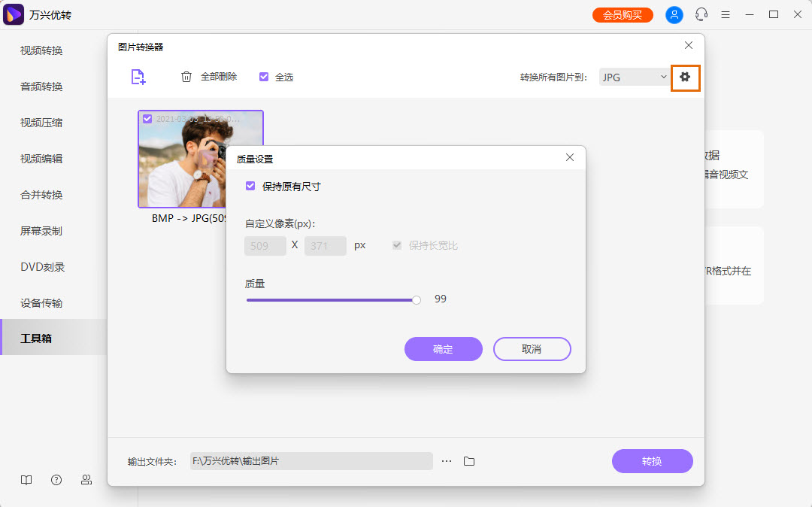Viewport: 812px width, 507px height.
Task: Open the JPG output format dropdown
Action: tap(634, 76)
